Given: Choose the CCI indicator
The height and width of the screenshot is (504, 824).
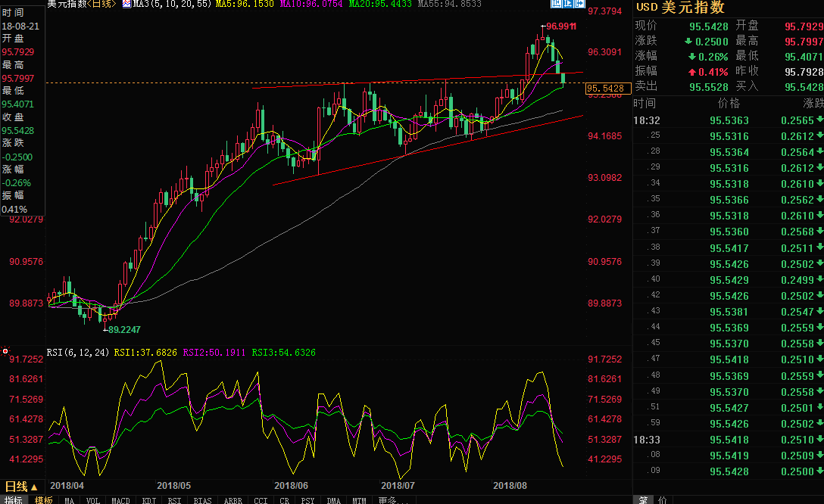Looking at the screenshot, I should click(x=261, y=500).
